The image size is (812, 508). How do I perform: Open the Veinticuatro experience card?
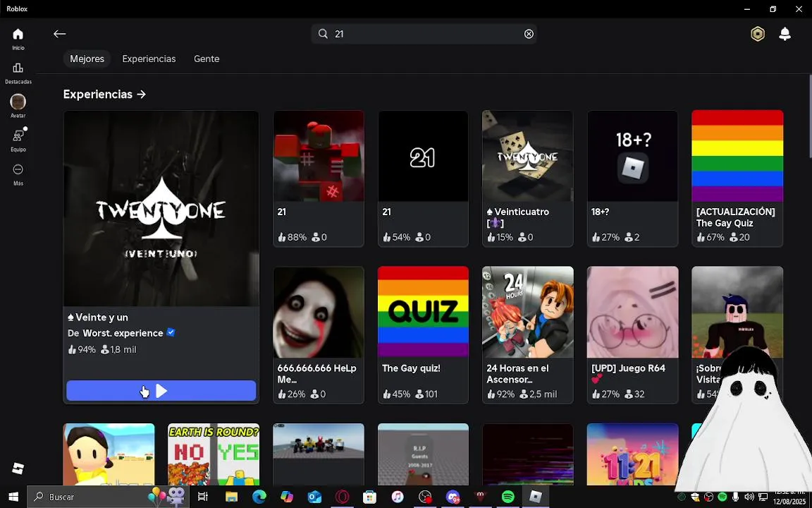tap(528, 179)
